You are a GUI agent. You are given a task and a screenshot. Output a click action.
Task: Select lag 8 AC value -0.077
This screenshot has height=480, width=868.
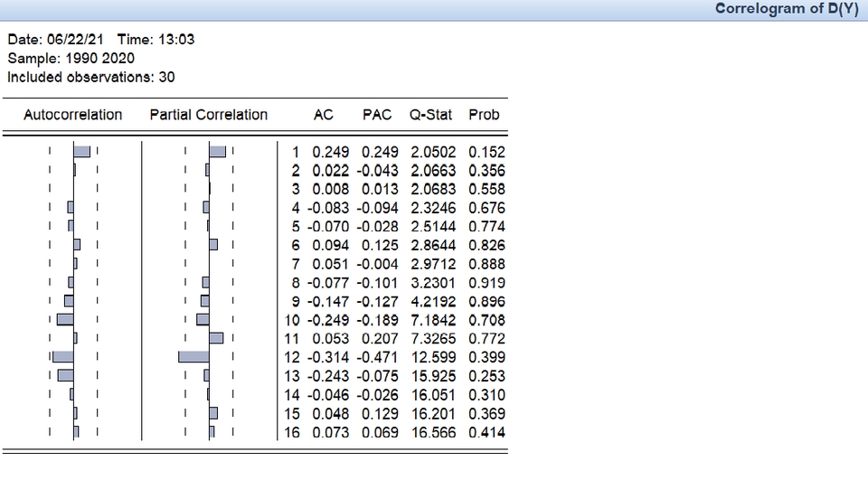coord(328,283)
